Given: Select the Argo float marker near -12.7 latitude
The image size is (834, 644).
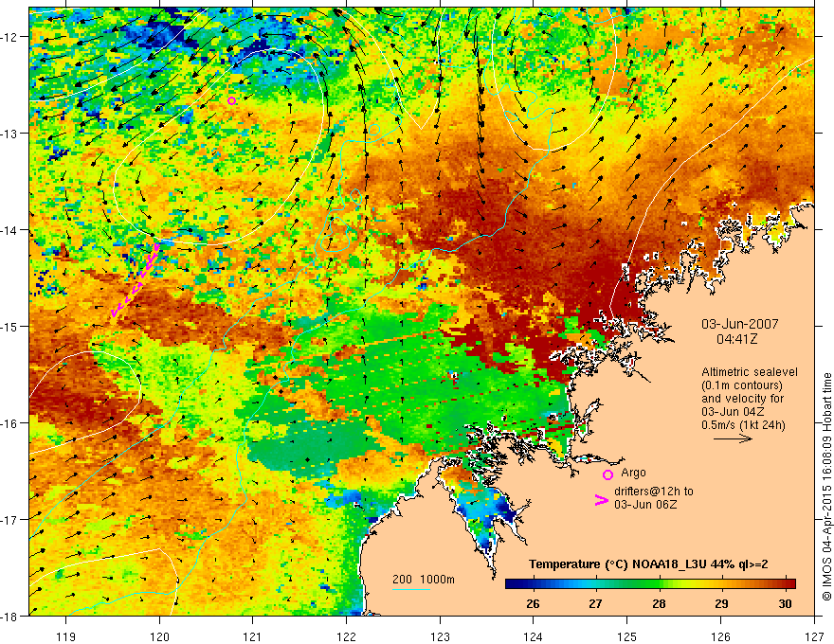Looking at the screenshot, I should (x=231, y=100).
